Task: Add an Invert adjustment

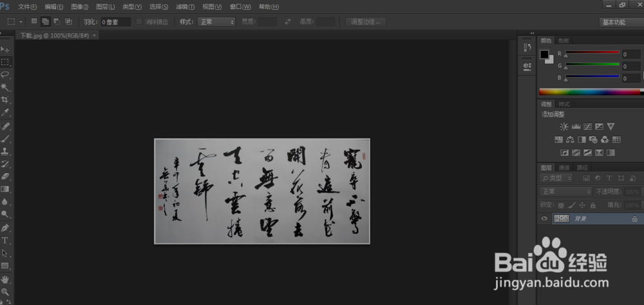Action: tap(564, 152)
